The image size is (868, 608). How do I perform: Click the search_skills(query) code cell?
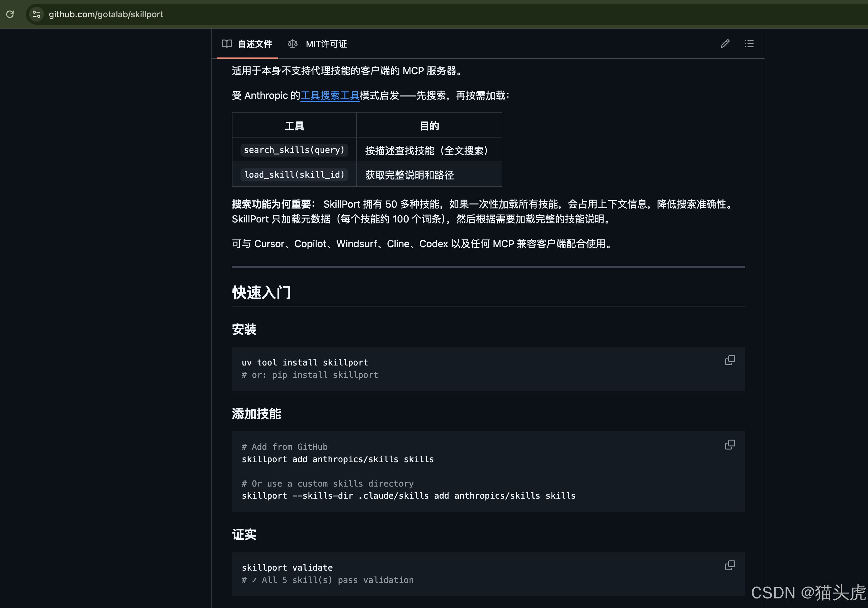[294, 150]
